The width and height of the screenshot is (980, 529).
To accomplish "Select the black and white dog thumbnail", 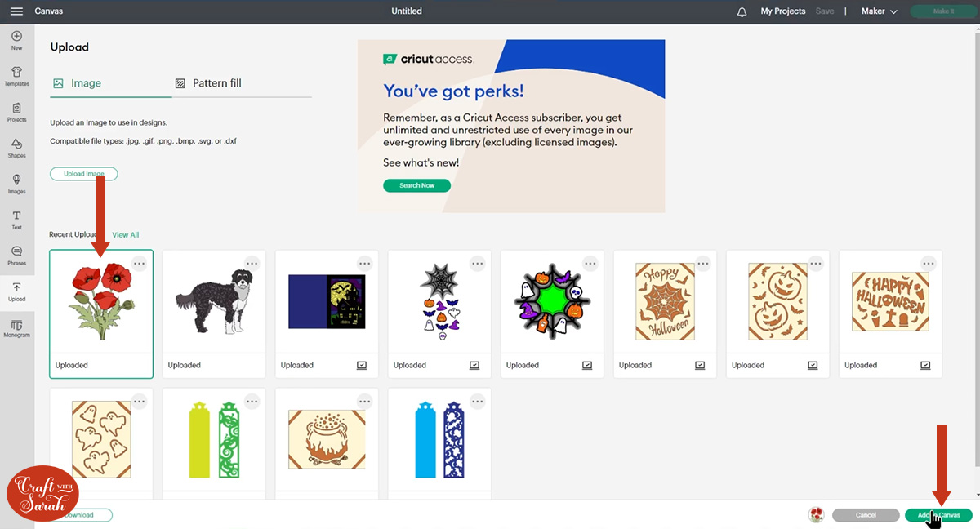I will coord(214,301).
